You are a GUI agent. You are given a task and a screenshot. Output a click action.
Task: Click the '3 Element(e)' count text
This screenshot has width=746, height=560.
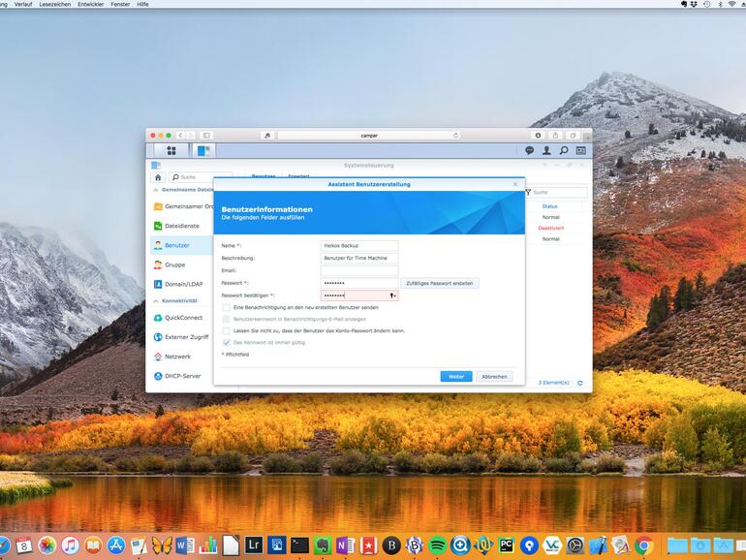click(554, 383)
